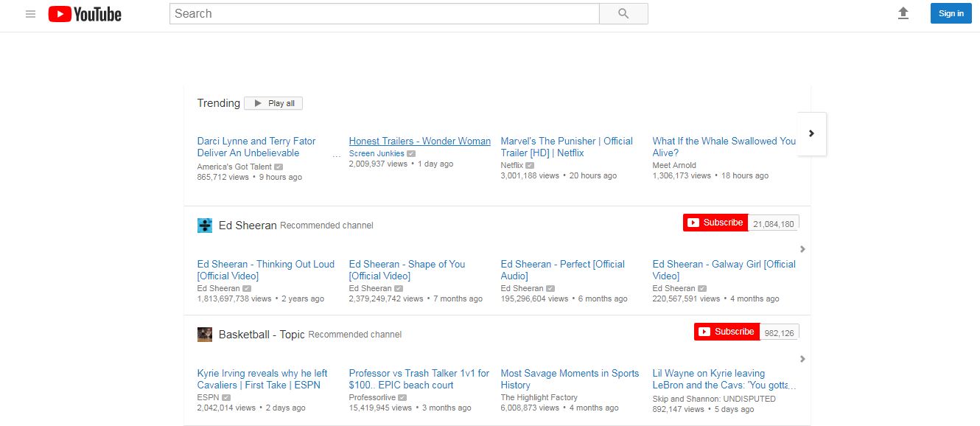The height and width of the screenshot is (426, 980).
Task: Visit Netflix channel link
Action: [512, 165]
